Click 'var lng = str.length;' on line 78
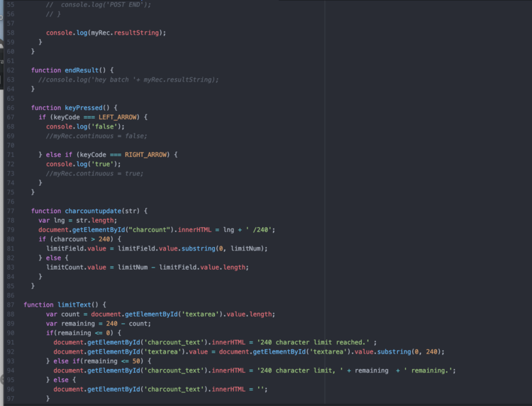The height and width of the screenshot is (406, 532). pos(78,220)
